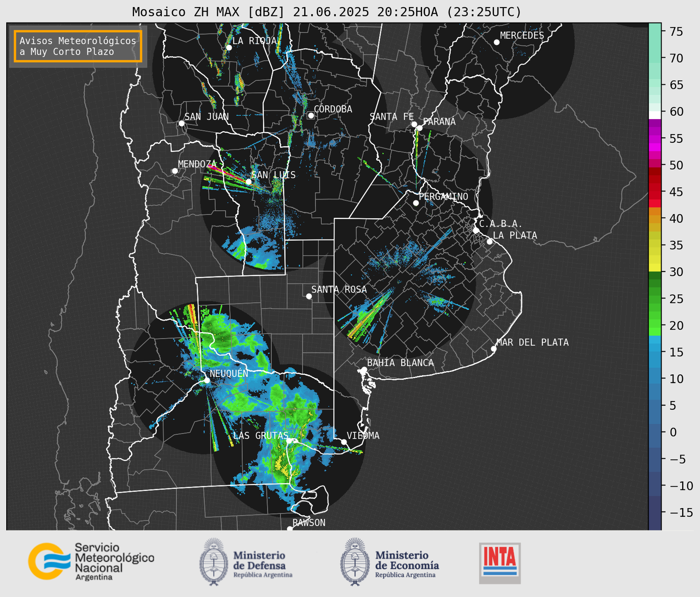Click the PARANÁ city marker dot
The height and width of the screenshot is (597, 700).
tap(420, 128)
